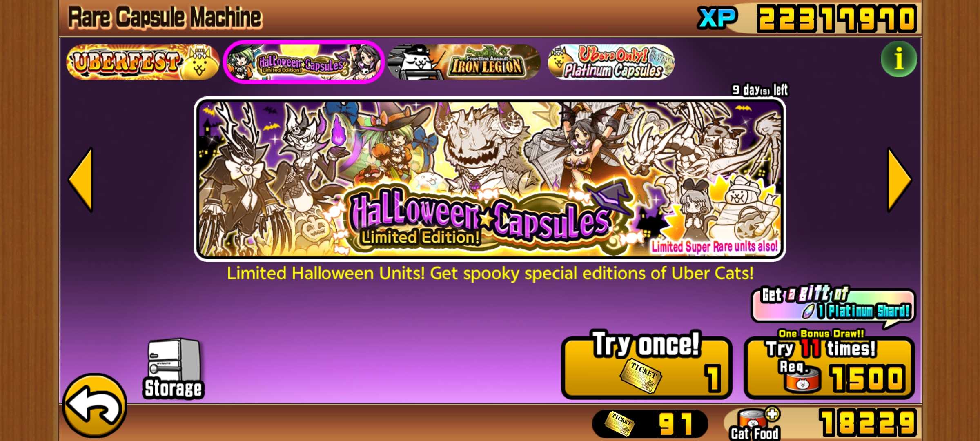Image resolution: width=980 pixels, height=441 pixels.
Task: Tap the yellow back arrow button
Action: click(x=95, y=406)
